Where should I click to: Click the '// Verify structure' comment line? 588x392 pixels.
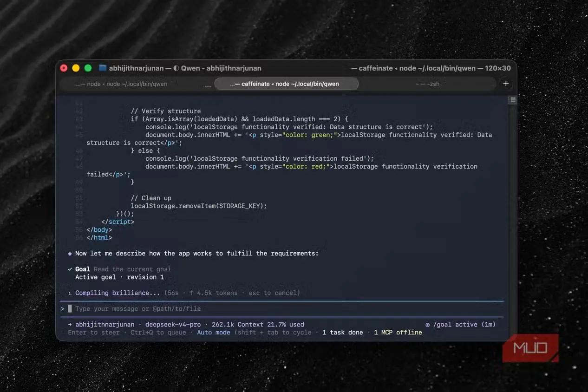tap(166, 111)
